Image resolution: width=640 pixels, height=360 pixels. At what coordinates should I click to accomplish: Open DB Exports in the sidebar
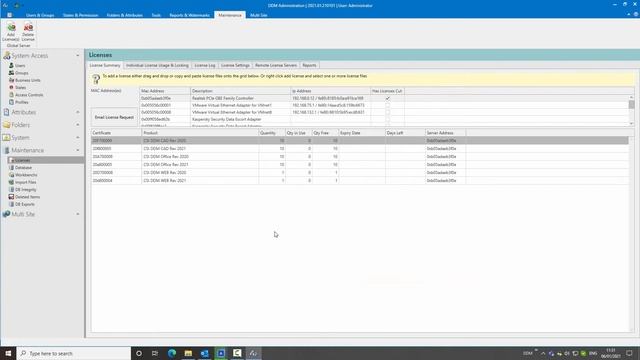(24, 204)
